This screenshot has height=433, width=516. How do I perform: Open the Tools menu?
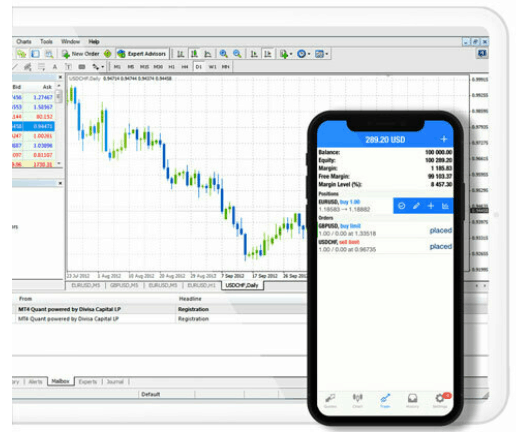pyautogui.click(x=46, y=42)
